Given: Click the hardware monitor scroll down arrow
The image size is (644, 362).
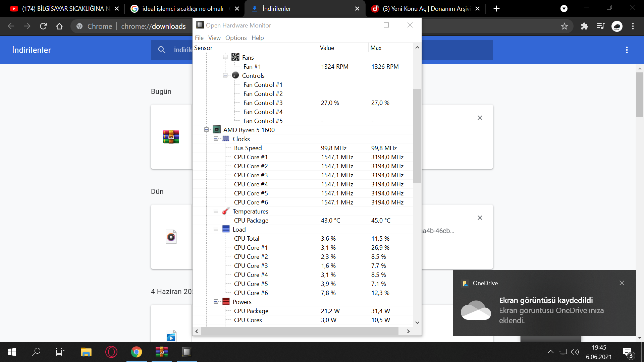Looking at the screenshot, I should click(417, 322).
